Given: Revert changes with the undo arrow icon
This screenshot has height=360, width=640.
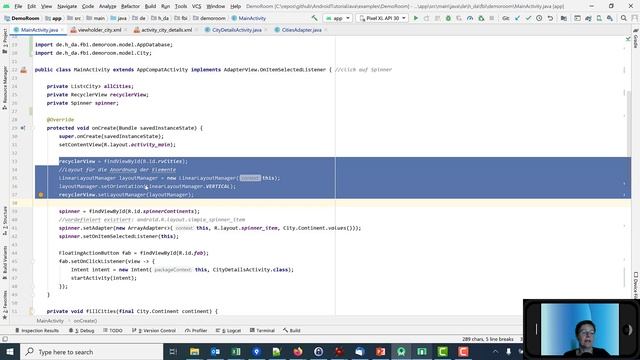Looking at the screenshot, I should tap(550, 18).
